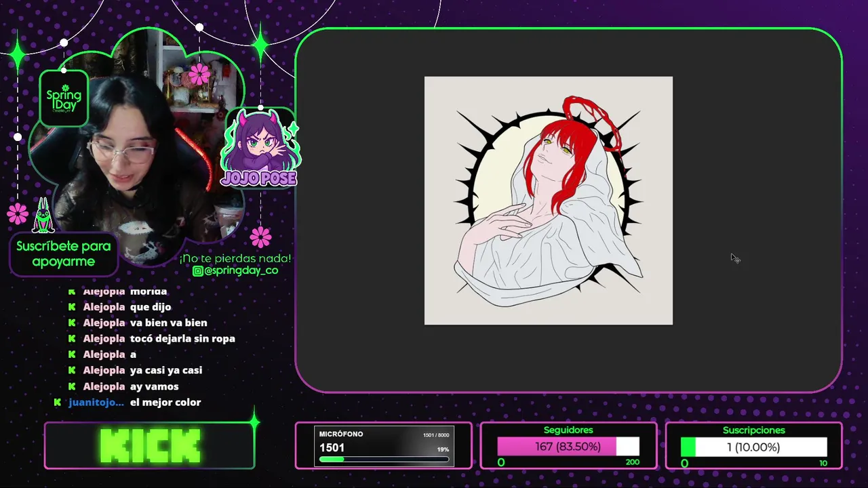Click the Kick badge next to juanitojo
Screen dimensions: 868x488
(58, 403)
